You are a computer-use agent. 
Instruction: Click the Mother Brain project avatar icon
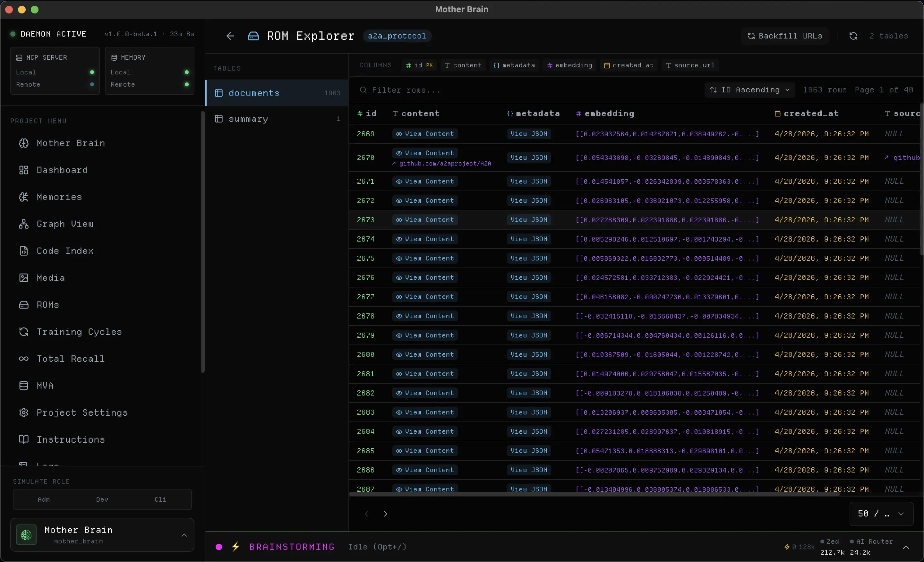pyautogui.click(x=26, y=535)
